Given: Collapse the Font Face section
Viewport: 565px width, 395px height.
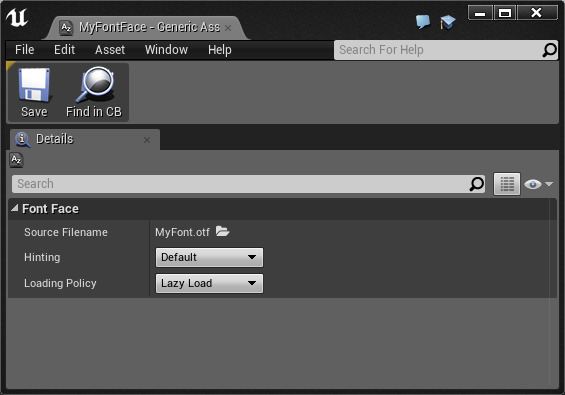Looking at the screenshot, I should click(x=14, y=208).
